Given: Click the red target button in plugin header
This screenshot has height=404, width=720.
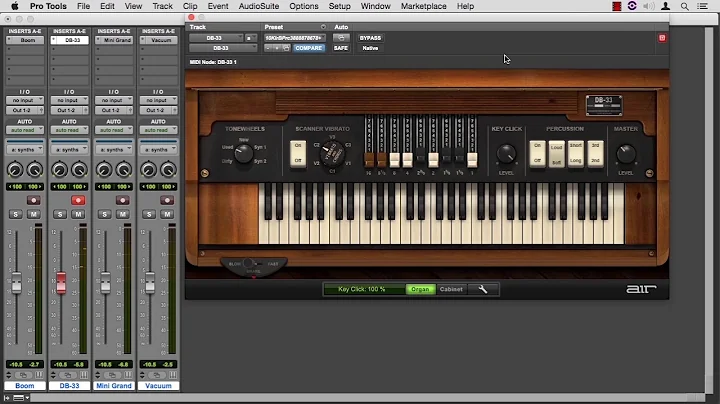Looking at the screenshot, I should click(662, 38).
